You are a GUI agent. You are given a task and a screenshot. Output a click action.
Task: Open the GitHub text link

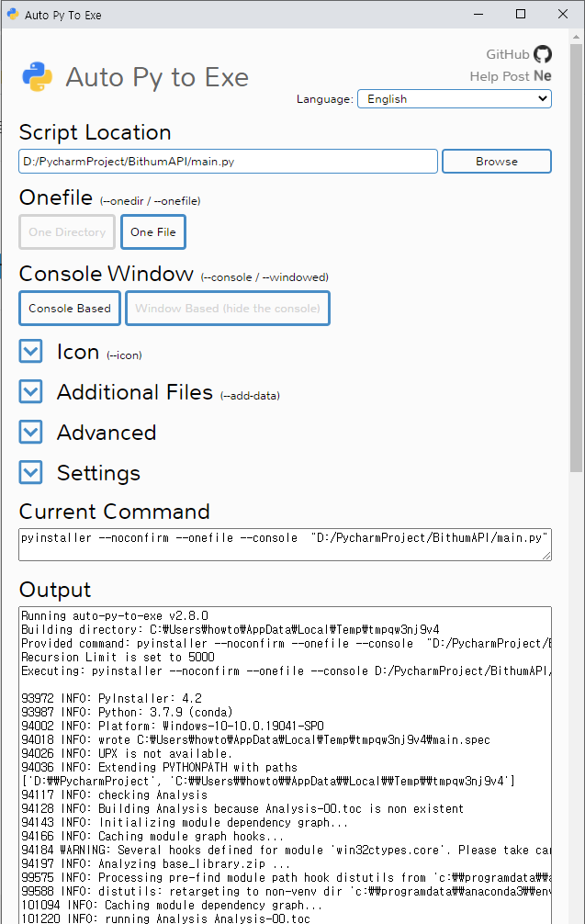tap(507, 54)
